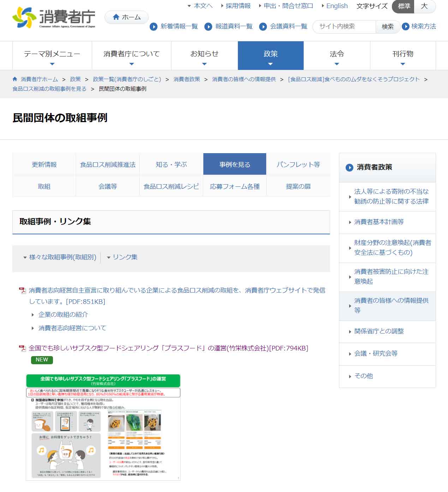
Task: Click circle arrow icon next to 検索方法
Action: [x=406, y=26]
